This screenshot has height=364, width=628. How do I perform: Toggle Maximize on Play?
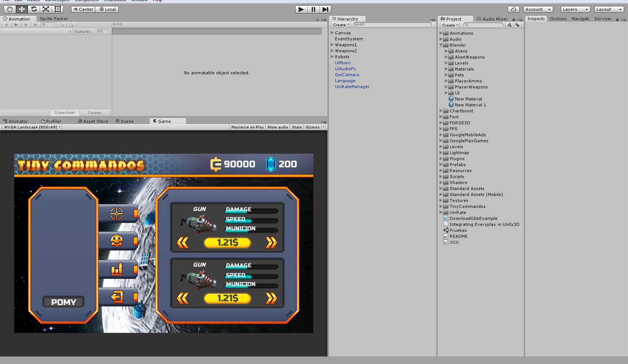pos(247,127)
